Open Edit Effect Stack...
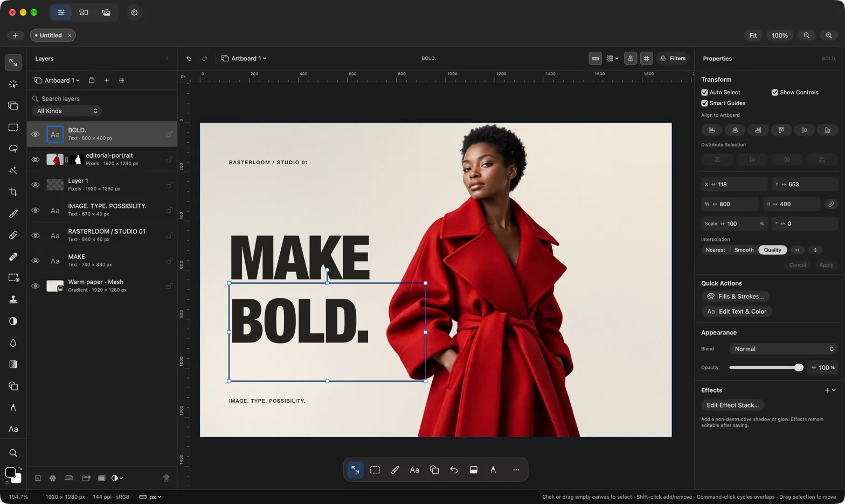The image size is (845, 504). click(x=732, y=405)
